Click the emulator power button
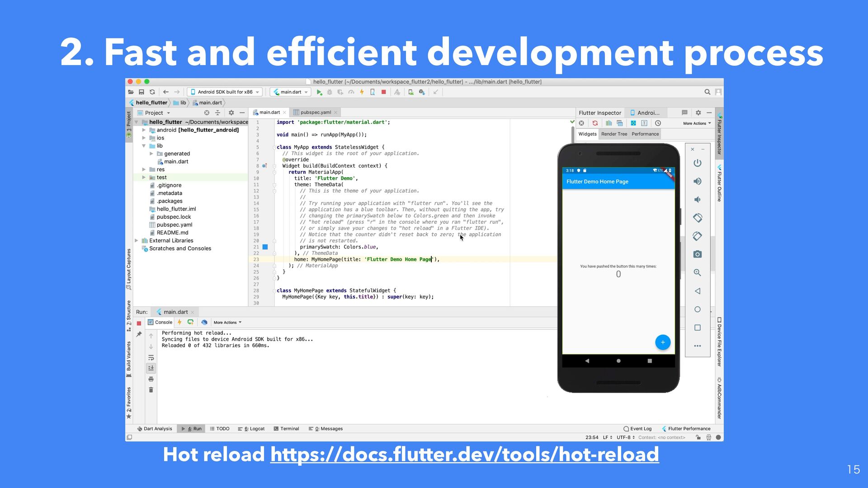 698,163
